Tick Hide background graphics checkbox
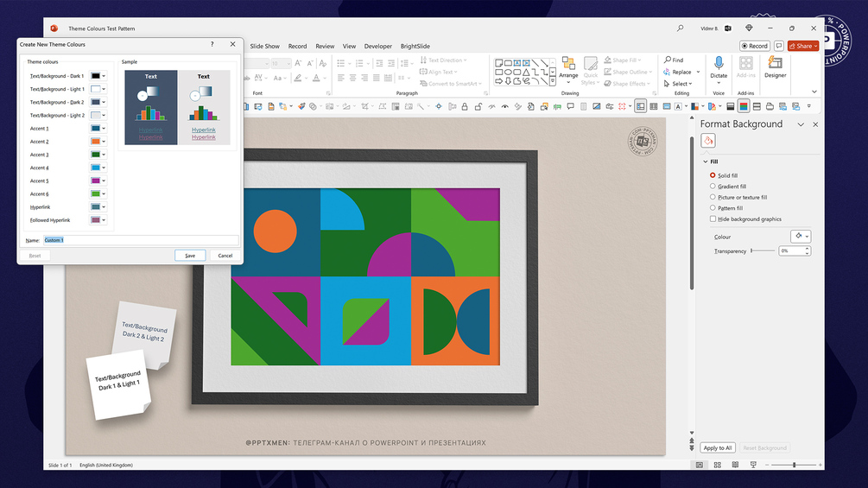The image size is (868, 488). [x=713, y=219]
